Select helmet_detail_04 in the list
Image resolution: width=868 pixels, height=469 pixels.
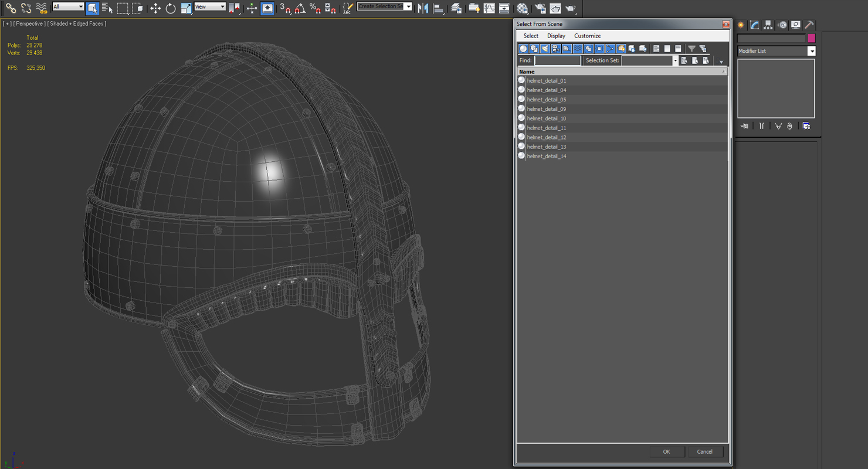[622, 90]
